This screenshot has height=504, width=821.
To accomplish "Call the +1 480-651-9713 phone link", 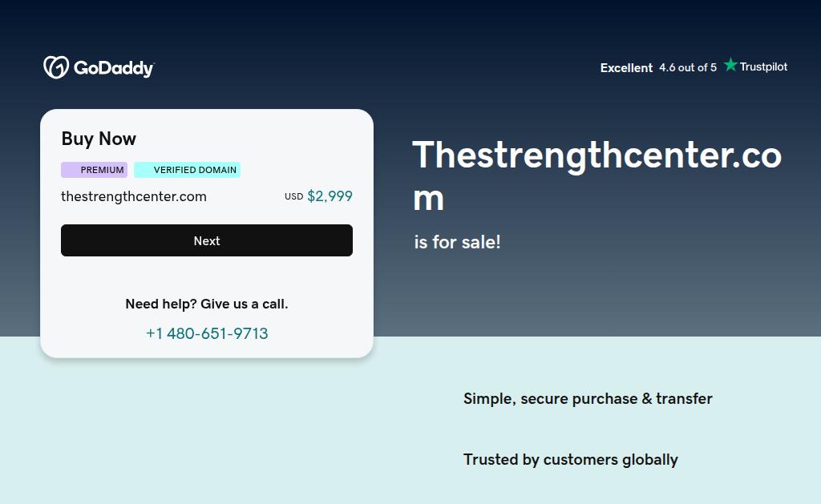I will point(207,333).
